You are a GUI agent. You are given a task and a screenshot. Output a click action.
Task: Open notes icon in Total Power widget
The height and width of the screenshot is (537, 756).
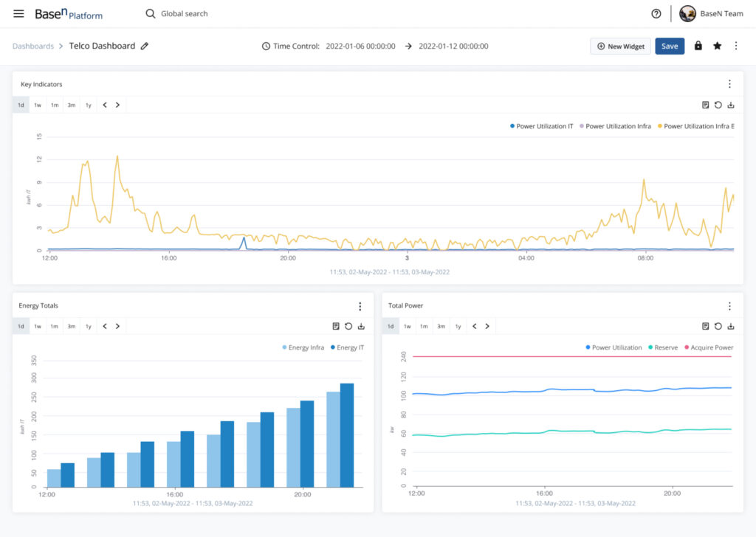tap(705, 326)
